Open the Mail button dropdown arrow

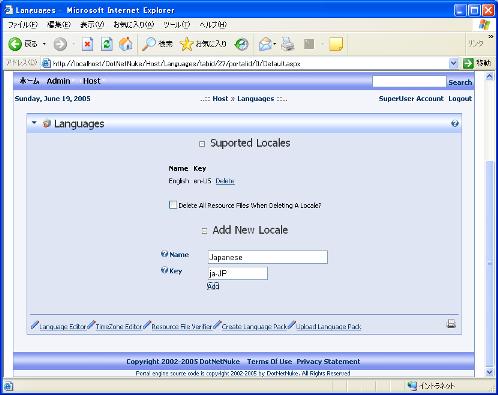(x=275, y=44)
